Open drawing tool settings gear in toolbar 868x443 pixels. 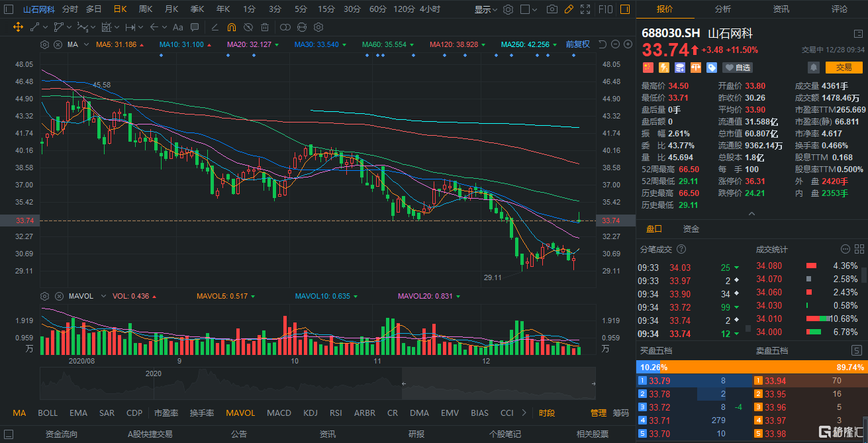(318, 27)
